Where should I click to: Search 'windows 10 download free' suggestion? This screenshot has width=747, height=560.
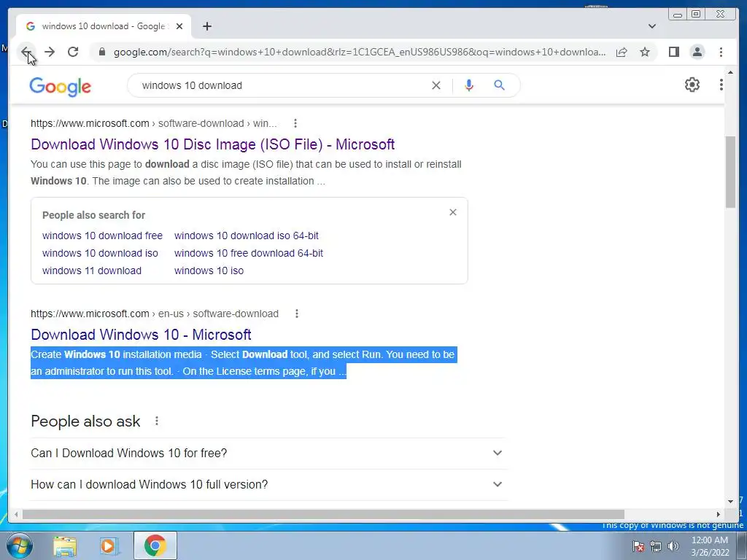click(102, 236)
